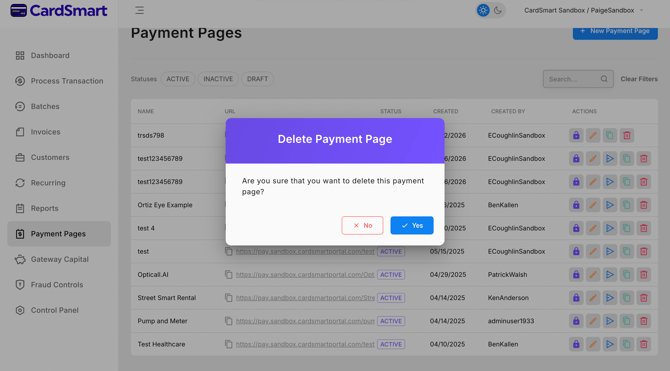Duplicate the test 4 row with copy icon
670x371 pixels.
(x=626, y=228)
